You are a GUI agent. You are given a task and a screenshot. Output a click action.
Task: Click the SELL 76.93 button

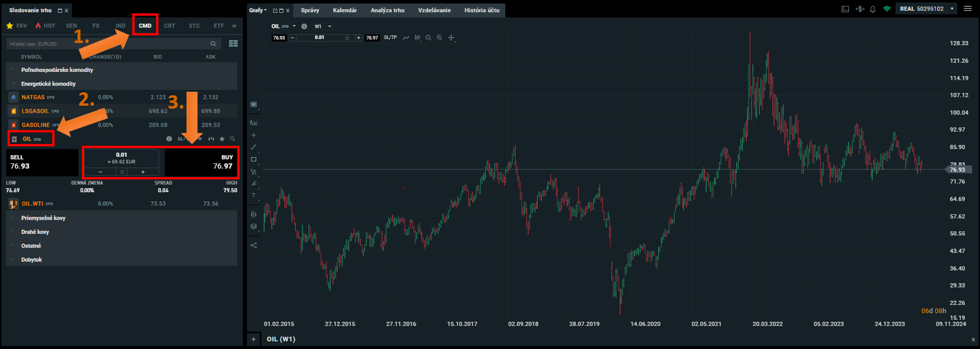(42, 162)
